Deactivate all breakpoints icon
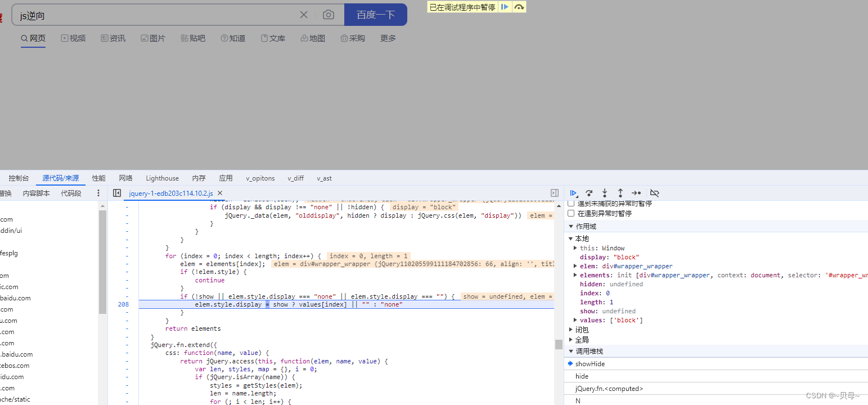The height and width of the screenshot is (405, 868). [654, 193]
